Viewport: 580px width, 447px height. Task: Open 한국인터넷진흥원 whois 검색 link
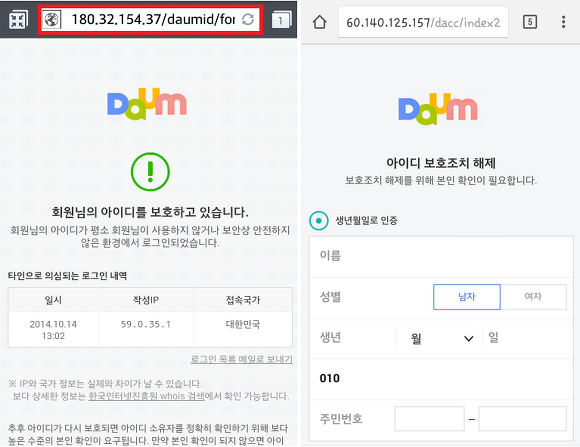146,396
